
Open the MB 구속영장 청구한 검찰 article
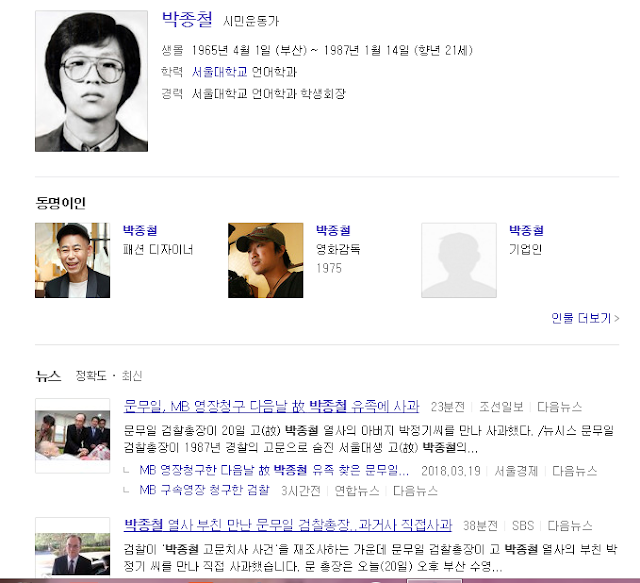click(204, 490)
